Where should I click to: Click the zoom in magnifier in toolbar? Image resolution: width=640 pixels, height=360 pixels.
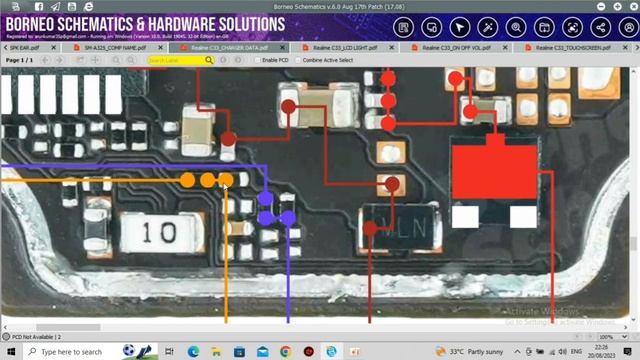coord(116,60)
